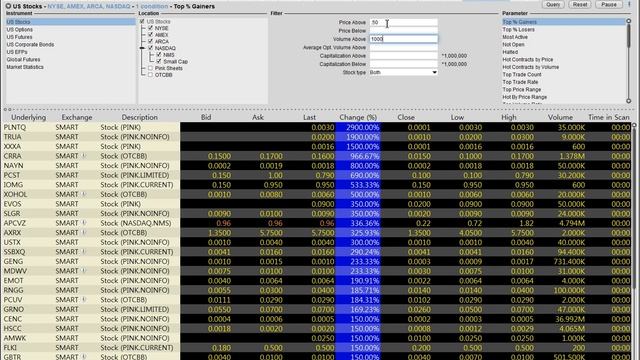Image resolution: width=640 pixels, height=360 pixels.
Task: Click info icon next to SMART in APCVZ row
Action: (x=84, y=223)
